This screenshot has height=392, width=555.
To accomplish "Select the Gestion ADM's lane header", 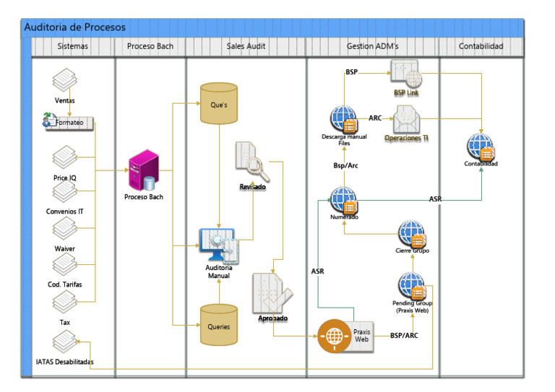I will [x=372, y=46].
